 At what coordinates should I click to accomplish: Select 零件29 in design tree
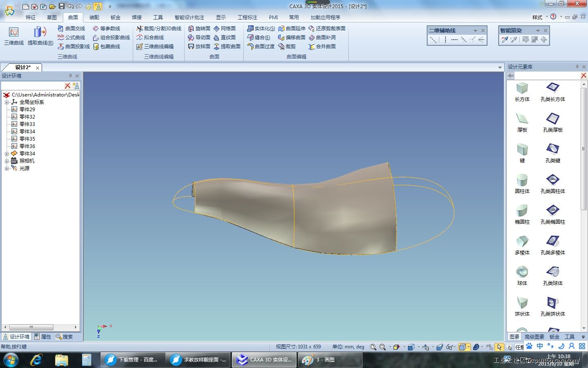coord(23,110)
